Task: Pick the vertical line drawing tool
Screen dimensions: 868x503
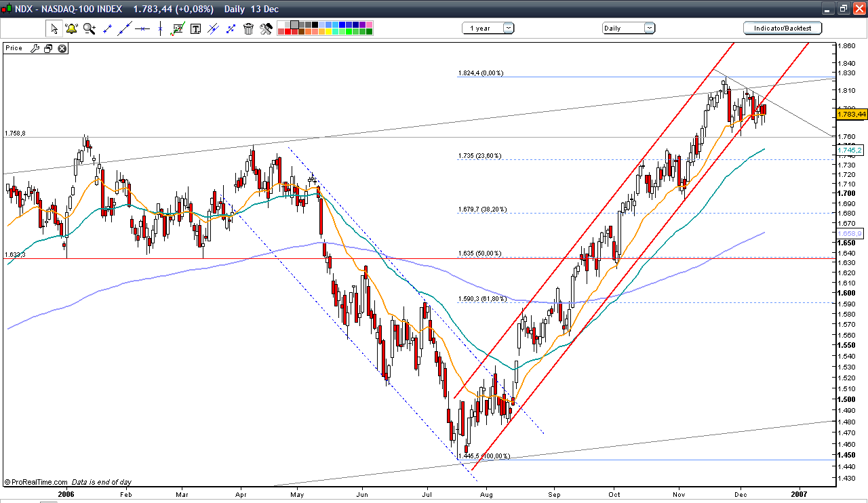Action: click(x=159, y=28)
